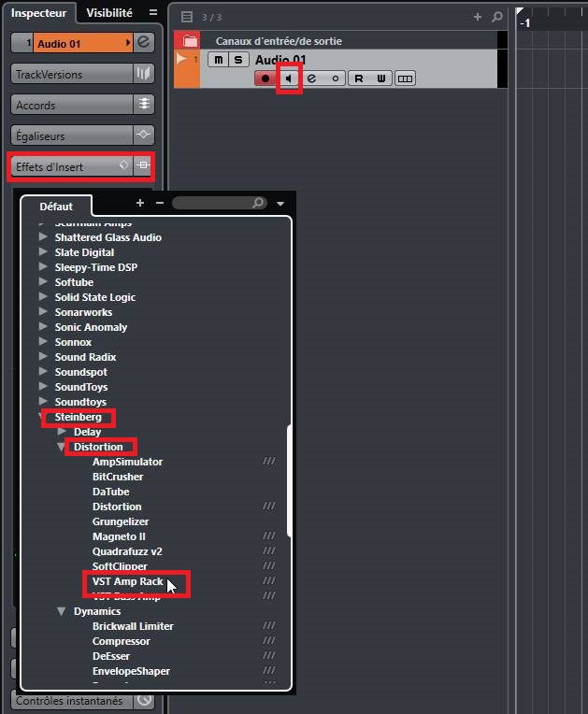Click the Audio 01 freeze circle icon

coord(336,79)
